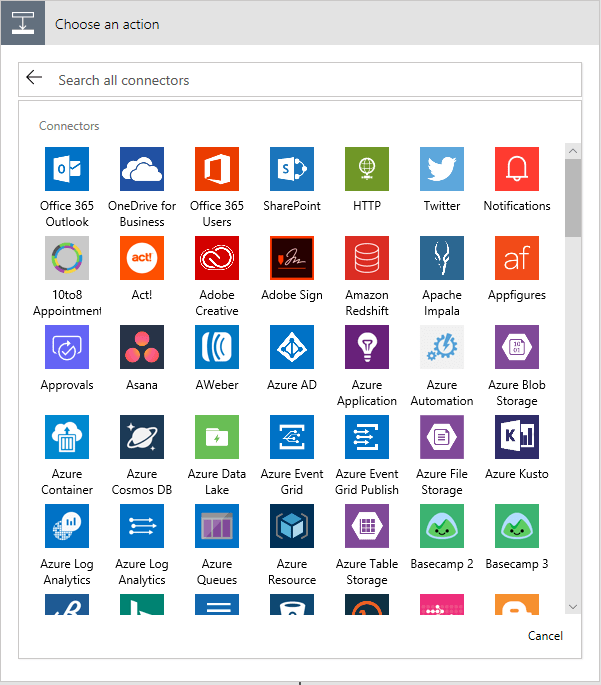Screen dimensions: 601x685
Task: Open the Office 365 Users connector
Action: pyautogui.click(x=217, y=169)
